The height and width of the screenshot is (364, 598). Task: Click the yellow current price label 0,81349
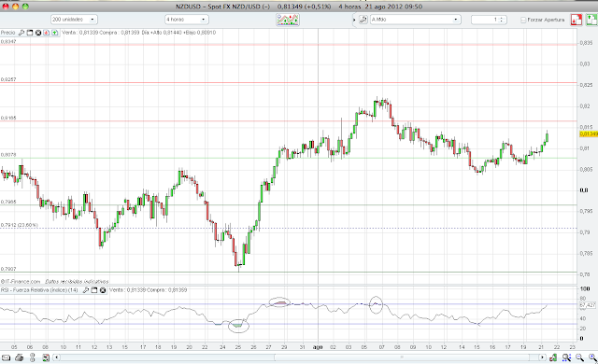589,133
